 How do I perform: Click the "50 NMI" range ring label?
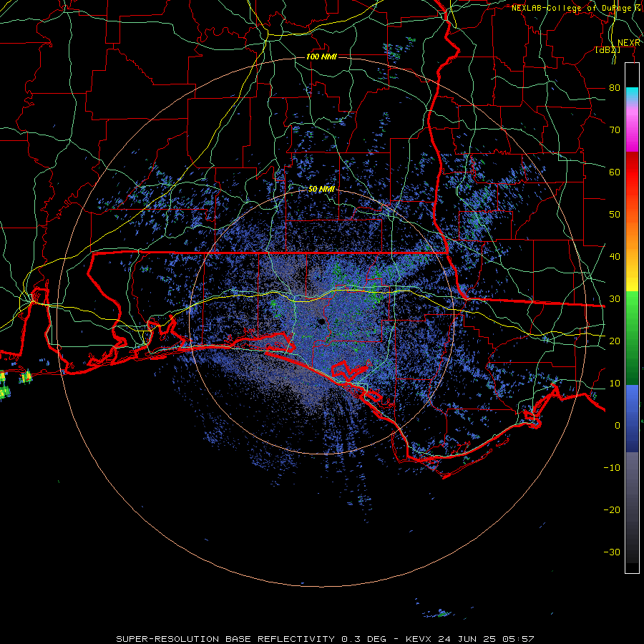click(321, 190)
